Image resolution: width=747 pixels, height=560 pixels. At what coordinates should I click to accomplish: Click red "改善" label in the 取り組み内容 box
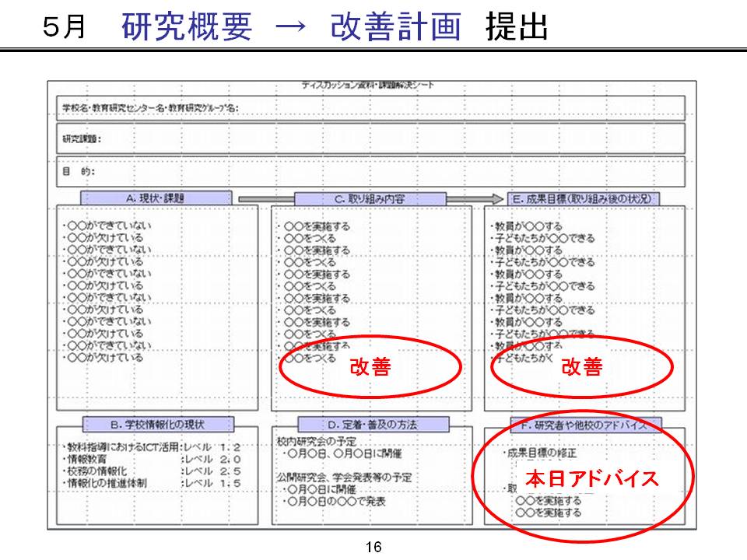tap(370, 366)
